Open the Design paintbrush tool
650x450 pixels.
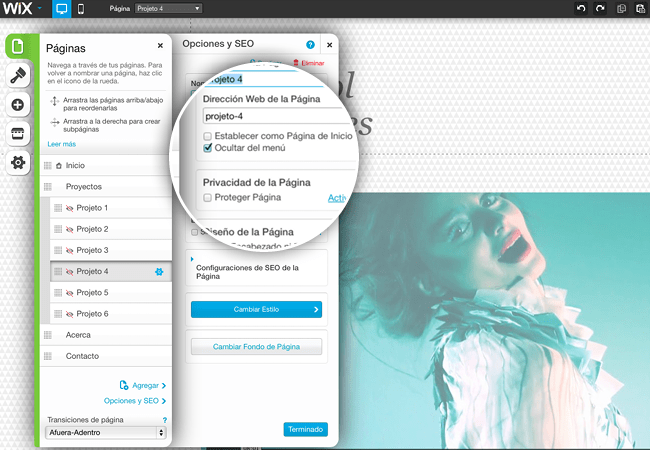[x=18, y=75]
